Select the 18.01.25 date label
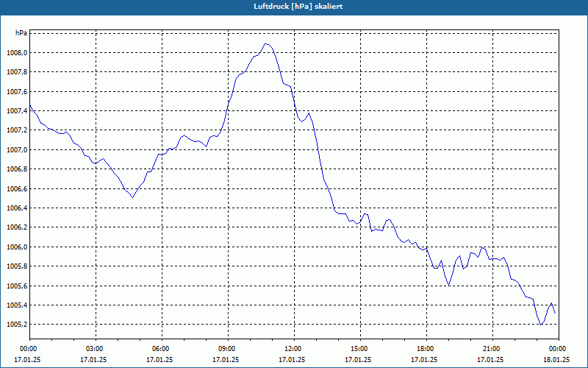 [556, 359]
